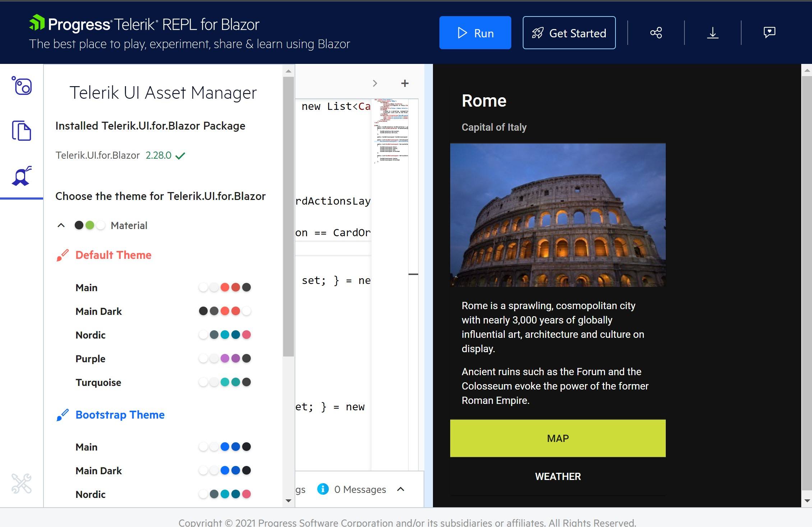Click the Rome card title
The height and width of the screenshot is (527, 812).
[484, 101]
